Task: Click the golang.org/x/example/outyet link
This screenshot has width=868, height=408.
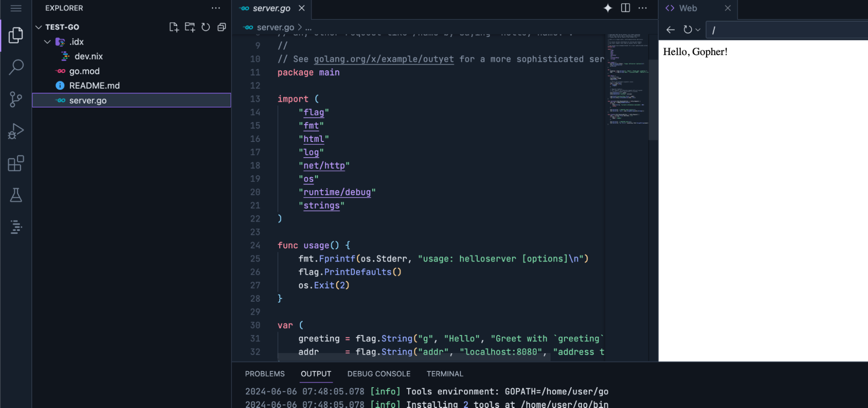Action: coord(383,59)
